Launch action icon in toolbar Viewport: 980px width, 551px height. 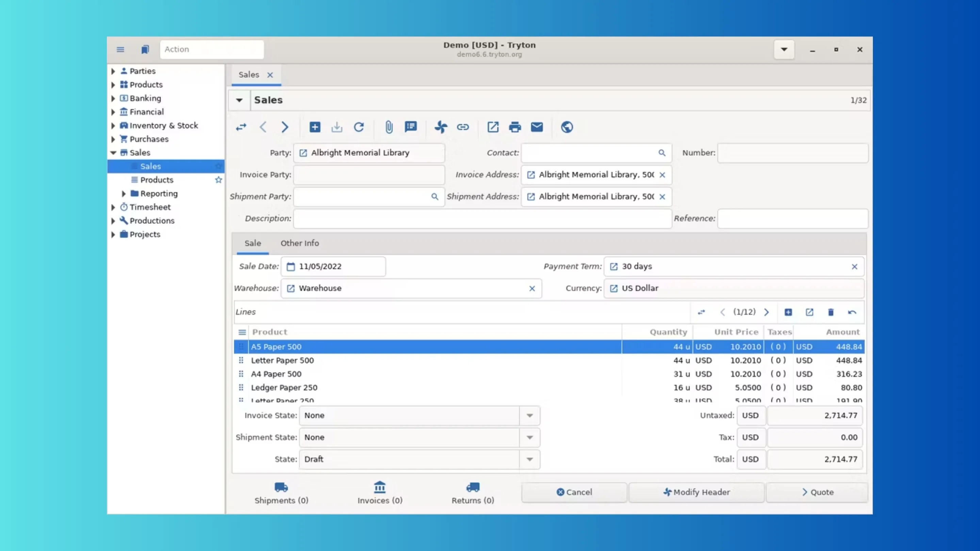tap(441, 127)
